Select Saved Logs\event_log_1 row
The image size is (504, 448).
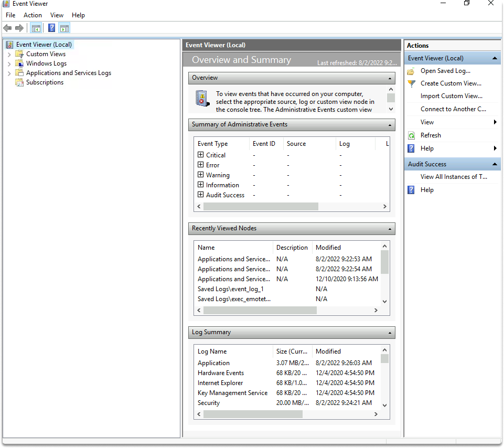(288, 289)
